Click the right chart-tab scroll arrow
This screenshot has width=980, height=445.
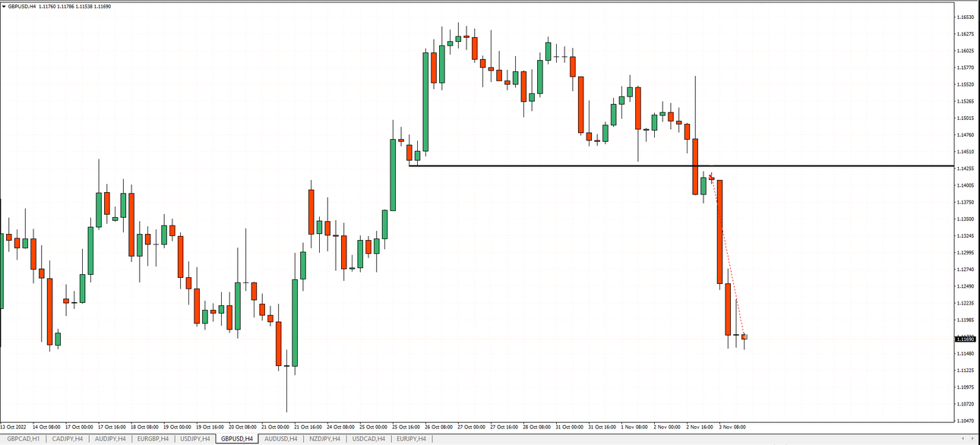pyautogui.click(x=974, y=439)
